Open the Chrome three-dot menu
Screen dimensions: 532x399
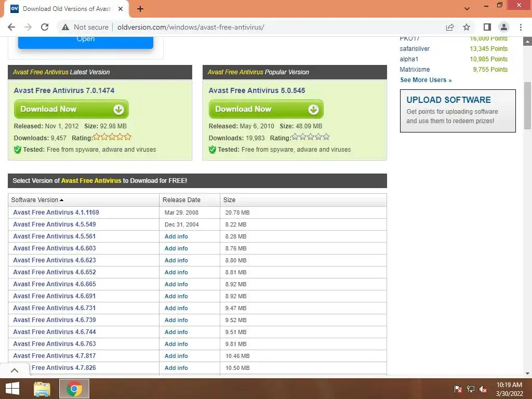click(521, 27)
